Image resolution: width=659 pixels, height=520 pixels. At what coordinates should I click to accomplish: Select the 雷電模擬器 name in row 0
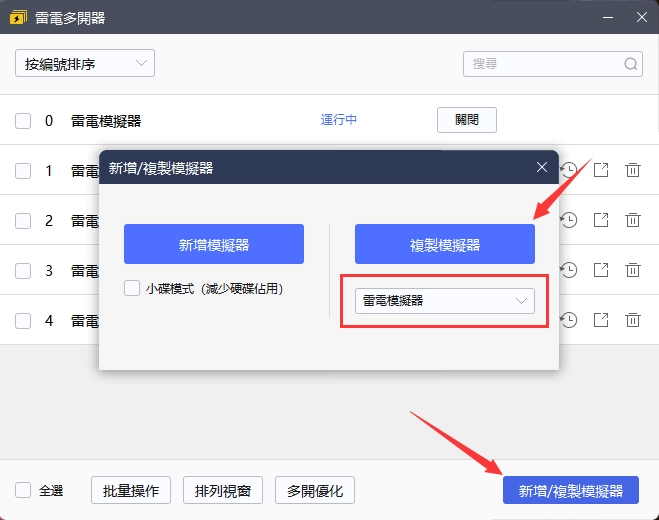tap(106, 121)
